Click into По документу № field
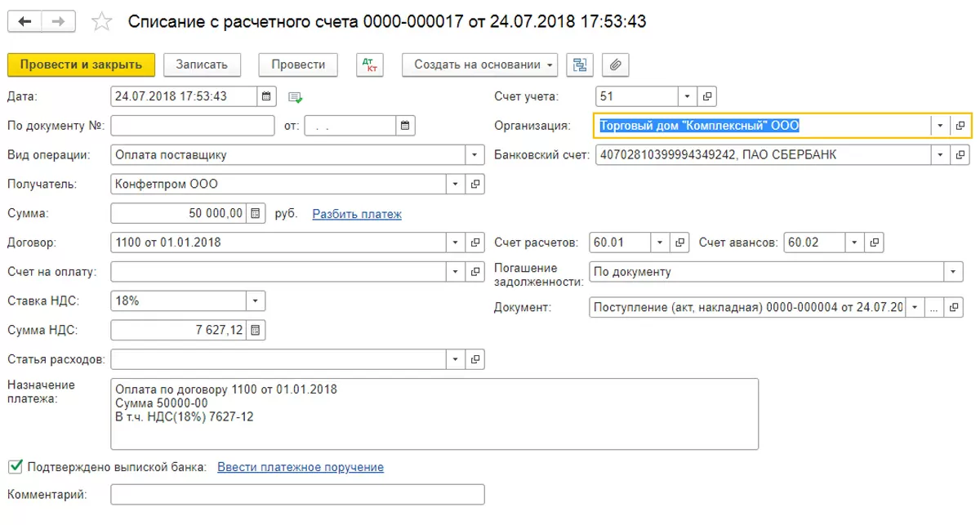The height and width of the screenshot is (525, 980). (193, 126)
